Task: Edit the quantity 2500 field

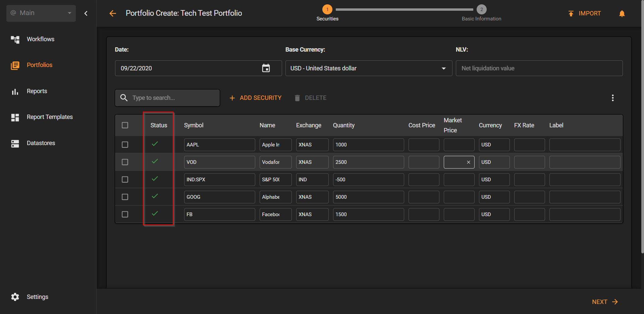Action: click(x=368, y=162)
